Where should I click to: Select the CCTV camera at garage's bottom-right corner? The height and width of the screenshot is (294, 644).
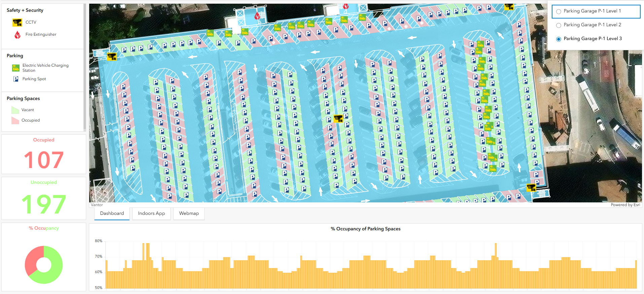pos(531,188)
